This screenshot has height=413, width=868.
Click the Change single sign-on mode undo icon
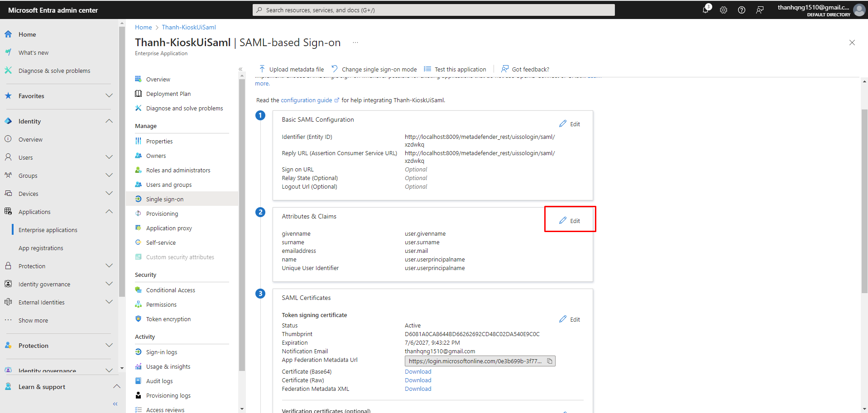[x=335, y=69]
